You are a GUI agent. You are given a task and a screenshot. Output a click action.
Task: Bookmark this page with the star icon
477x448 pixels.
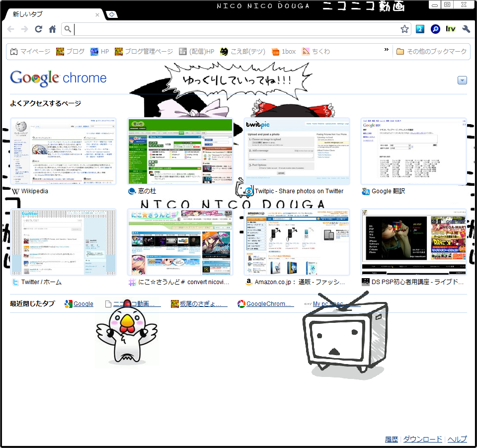pyautogui.click(x=404, y=29)
